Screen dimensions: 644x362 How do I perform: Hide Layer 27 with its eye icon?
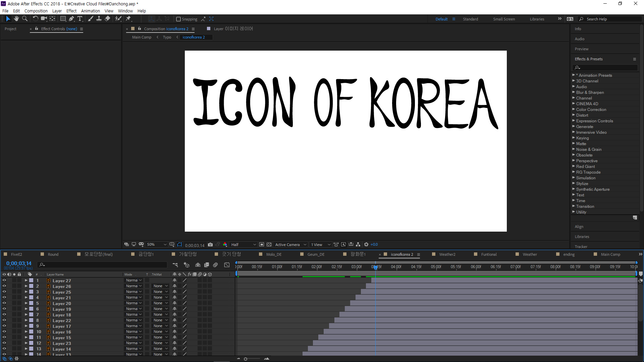[4, 281]
